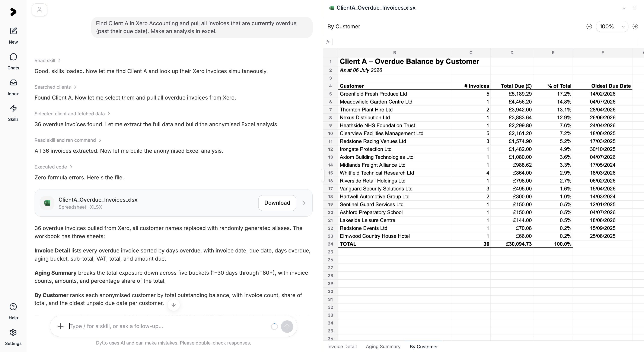Click the 'Client A – Overdue Balance by Customer' title cell
644x352 pixels.
click(x=395, y=62)
